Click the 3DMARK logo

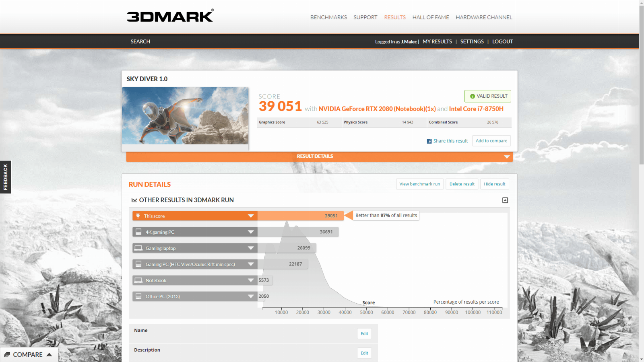[x=170, y=16]
